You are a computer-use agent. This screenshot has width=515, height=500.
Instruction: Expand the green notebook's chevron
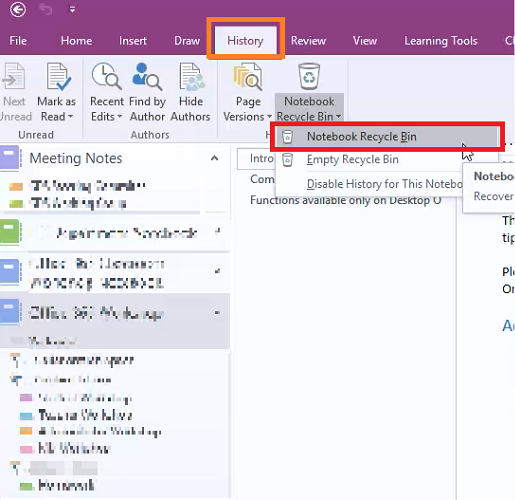pyautogui.click(x=217, y=231)
